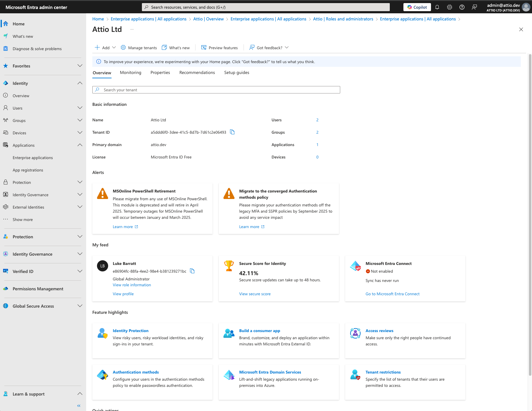Copy Luke Barratt's object ID
The width and height of the screenshot is (532, 411).
pyautogui.click(x=192, y=271)
